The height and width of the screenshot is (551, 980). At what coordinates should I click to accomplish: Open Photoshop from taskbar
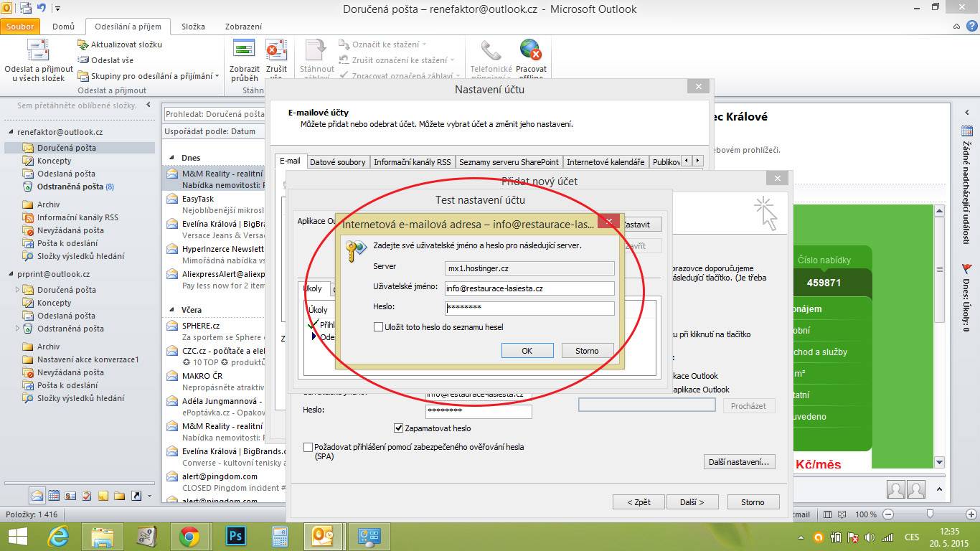coord(235,536)
